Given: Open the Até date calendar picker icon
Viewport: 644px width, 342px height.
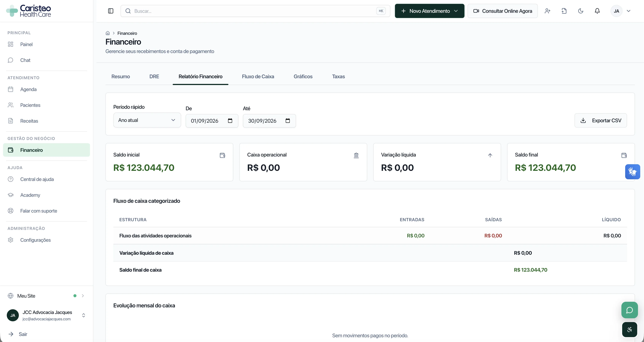Looking at the screenshot, I should [x=288, y=121].
